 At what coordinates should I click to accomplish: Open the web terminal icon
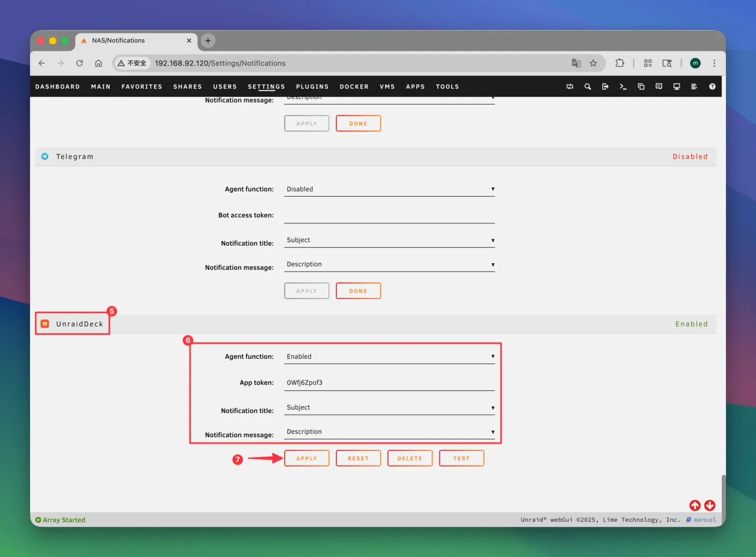coord(623,86)
